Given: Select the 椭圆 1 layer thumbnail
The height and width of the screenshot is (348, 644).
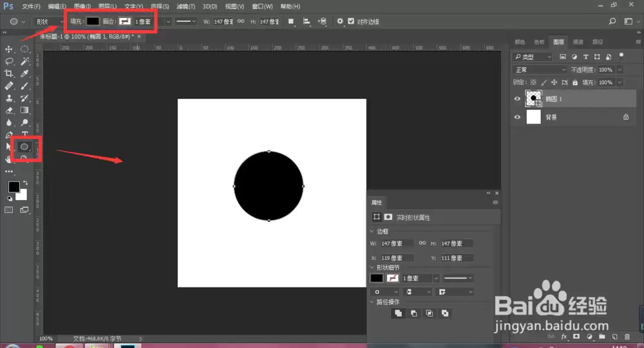Looking at the screenshot, I should (533, 99).
